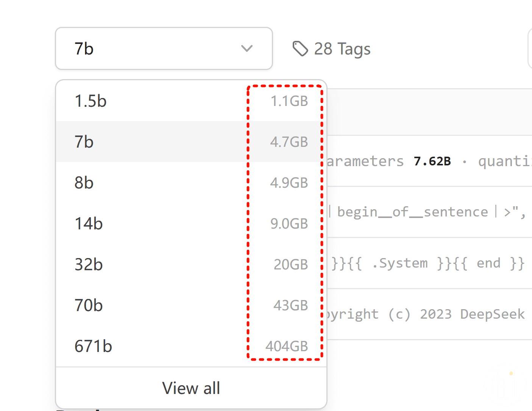Image resolution: width=532 pixels, height=411 pixels.
Task: Choose the 32b model entry
Action: (191, 265)
